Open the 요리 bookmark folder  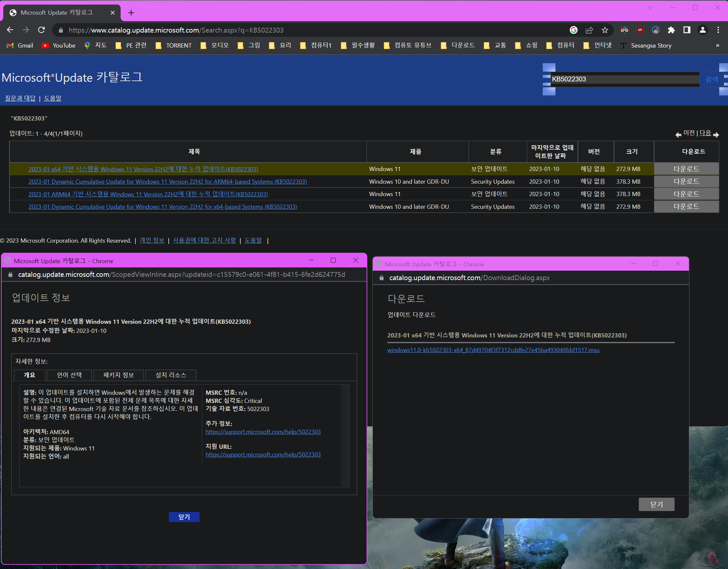point(280,45)
